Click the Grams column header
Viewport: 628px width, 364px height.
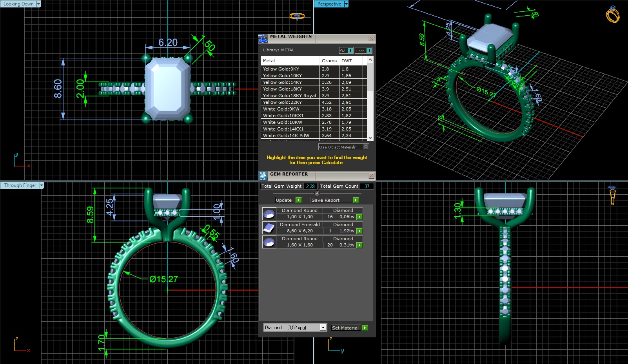pyautogui.click(x=329, y=61)
